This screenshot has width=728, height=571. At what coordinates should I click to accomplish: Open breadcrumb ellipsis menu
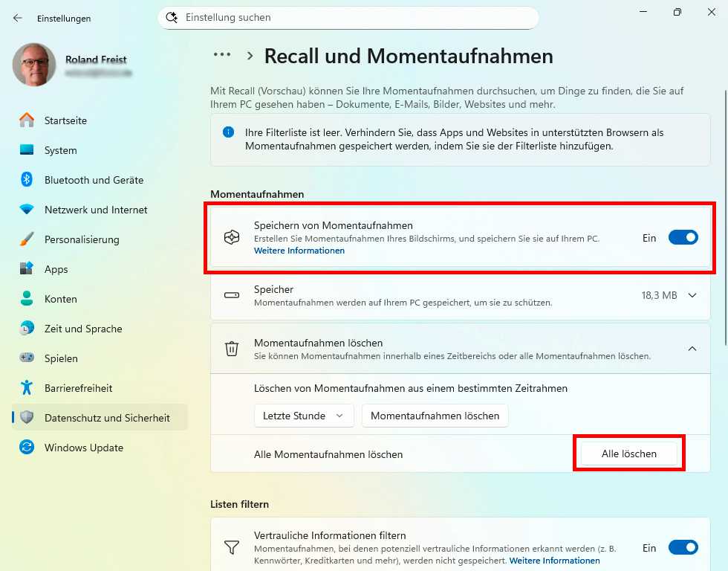click(x=222, y=55)
